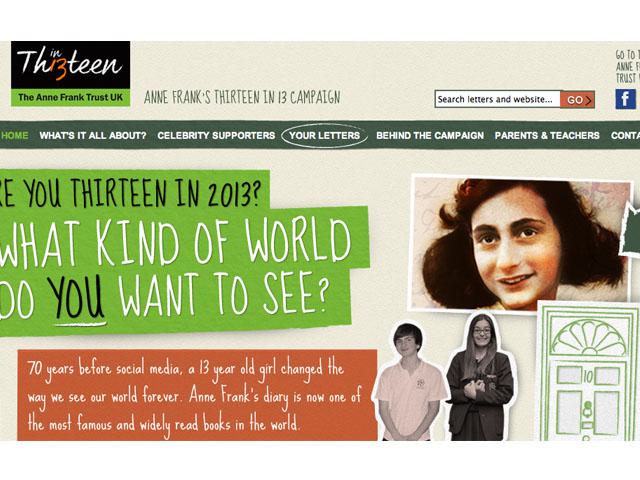Open the Parents & Teachers section

coord(547,136)
